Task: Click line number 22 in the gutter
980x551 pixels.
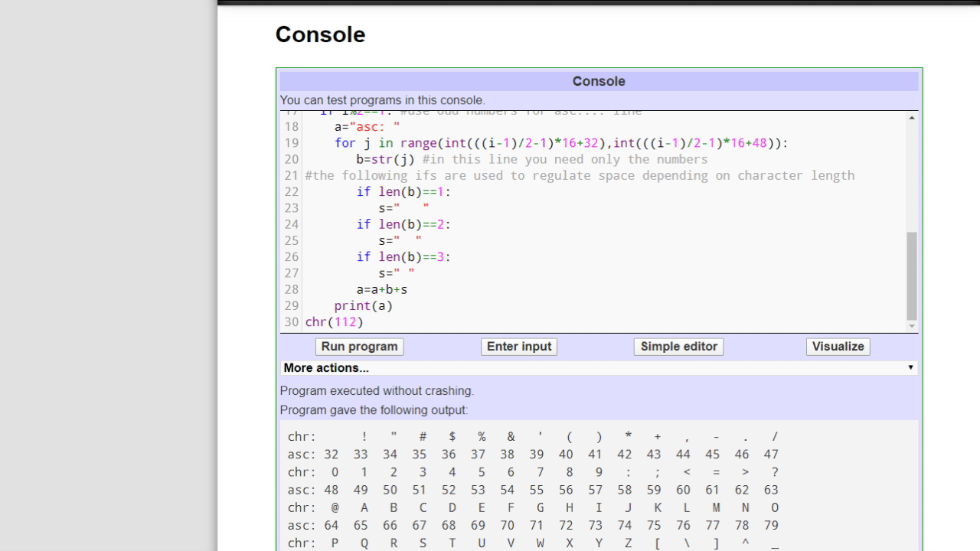Action: (292, 192)
